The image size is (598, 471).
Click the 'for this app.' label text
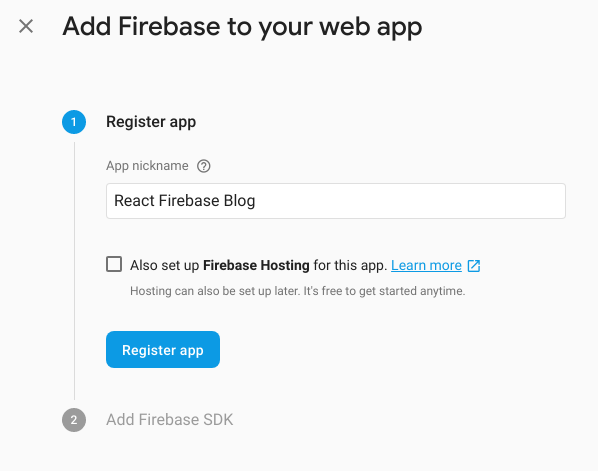(350, 265)
